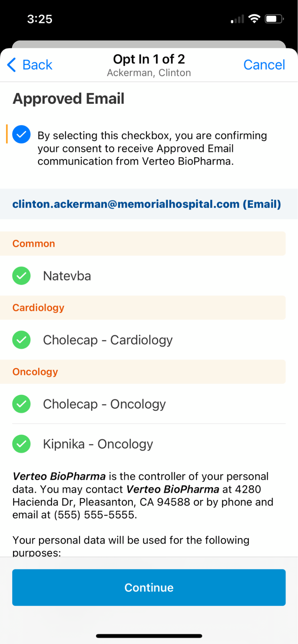The height and width of the screenshot is (644, 298).
Task: Tap the Wi-Fi status icon
Action: tap(254, 19)
